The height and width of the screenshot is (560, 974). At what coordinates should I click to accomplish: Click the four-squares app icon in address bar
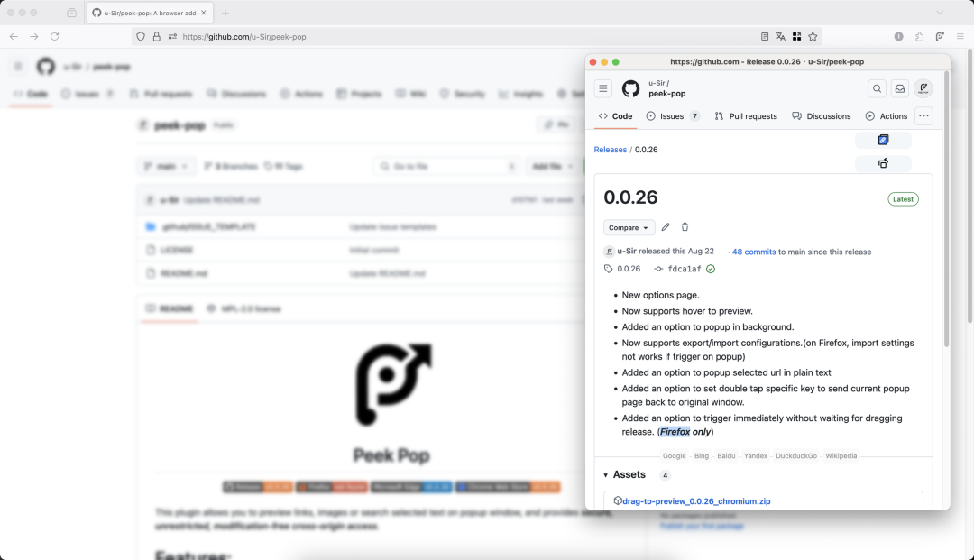point(796,37)
